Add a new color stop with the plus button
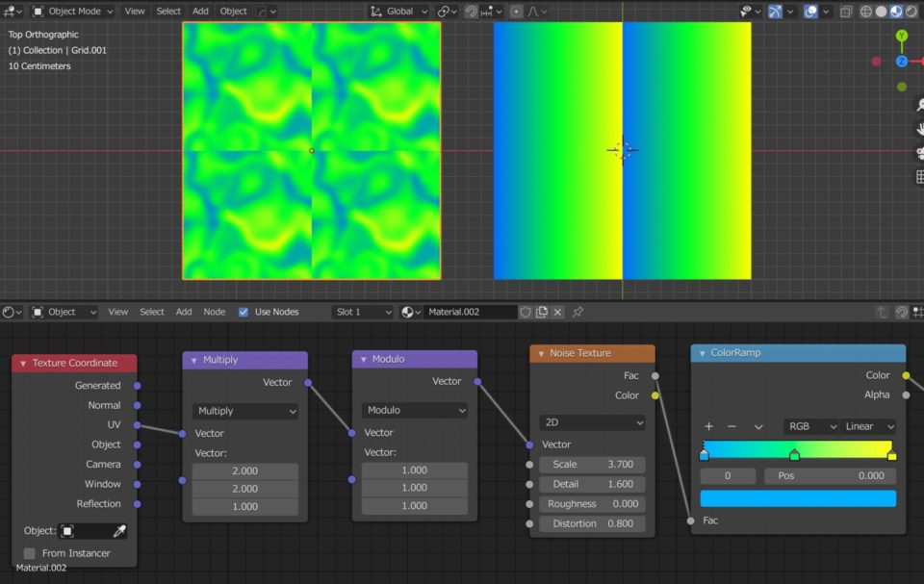This screenshot has width=924, height=584. coord(710,426)
